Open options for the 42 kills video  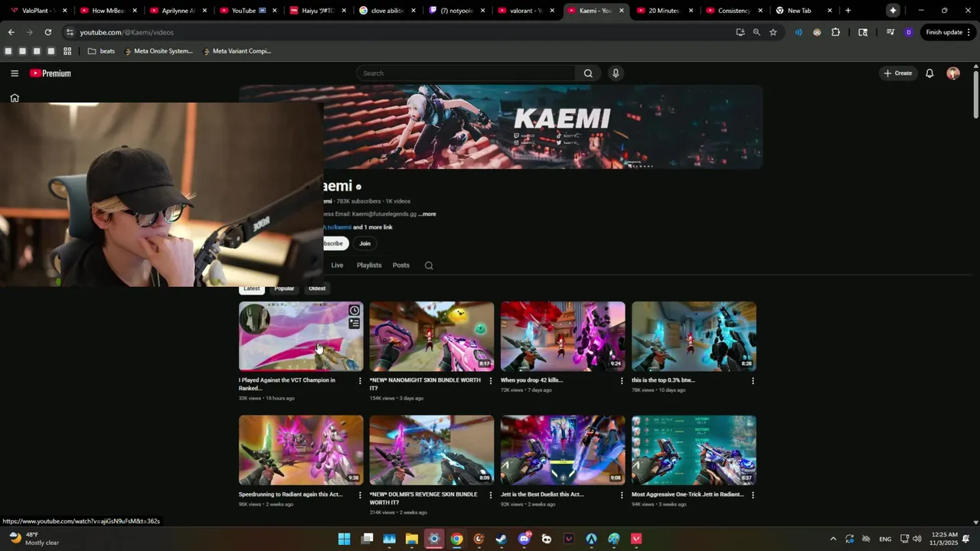point(622,380)
